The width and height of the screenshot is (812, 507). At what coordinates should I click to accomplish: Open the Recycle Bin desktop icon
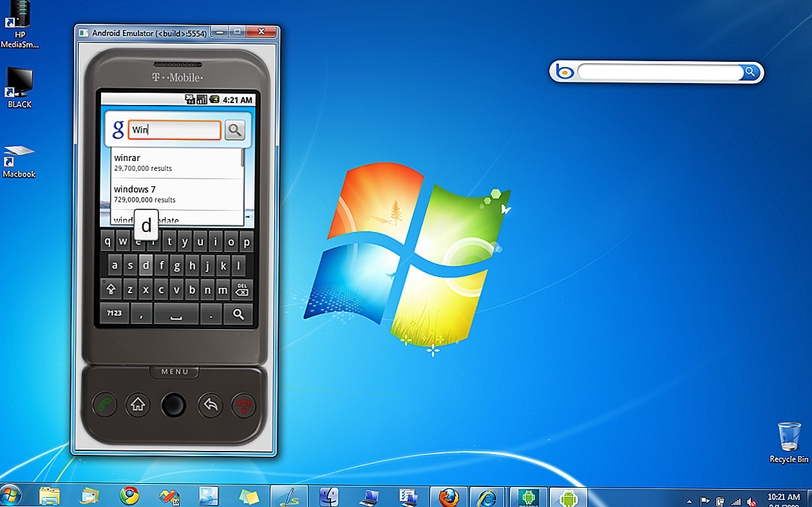click(789, 443)
